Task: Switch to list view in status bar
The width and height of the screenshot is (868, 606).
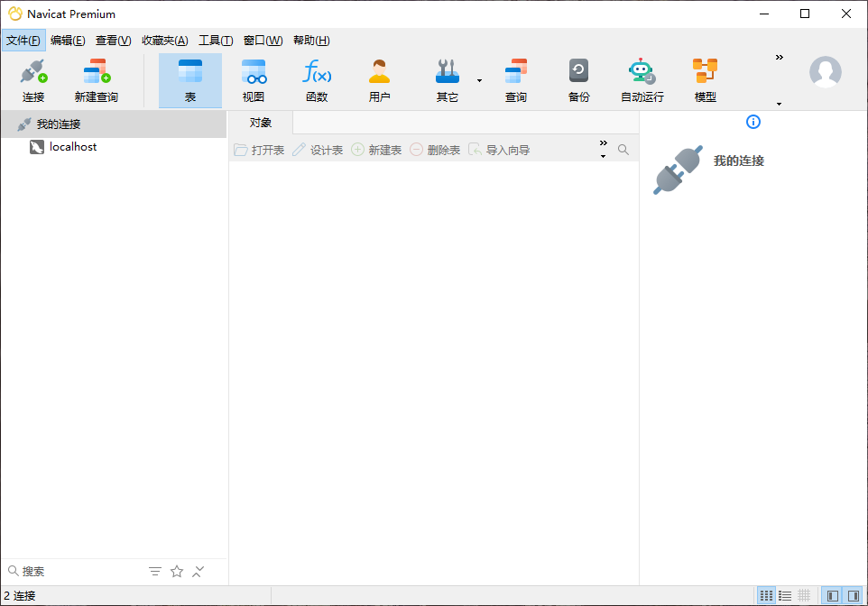Action: (x=785, y=595)
